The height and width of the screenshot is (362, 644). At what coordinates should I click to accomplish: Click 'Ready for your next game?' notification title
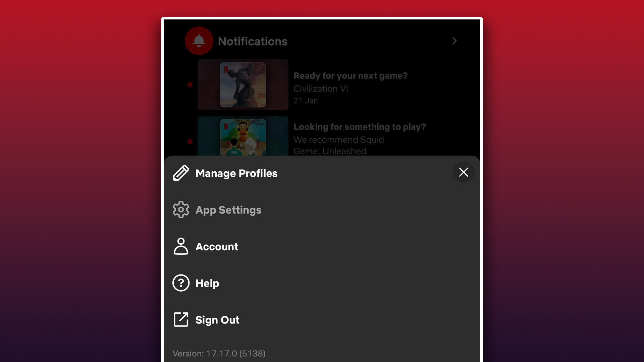point(351,76)
